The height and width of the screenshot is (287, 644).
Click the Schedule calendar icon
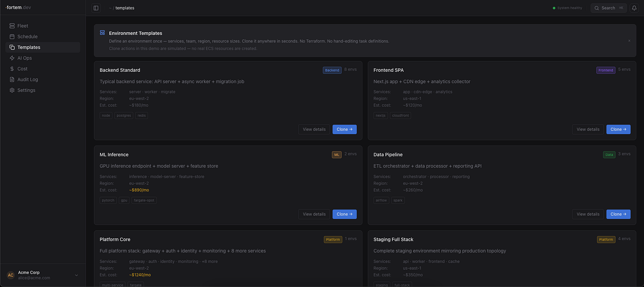pyautogui.click(x=12, y=36)
